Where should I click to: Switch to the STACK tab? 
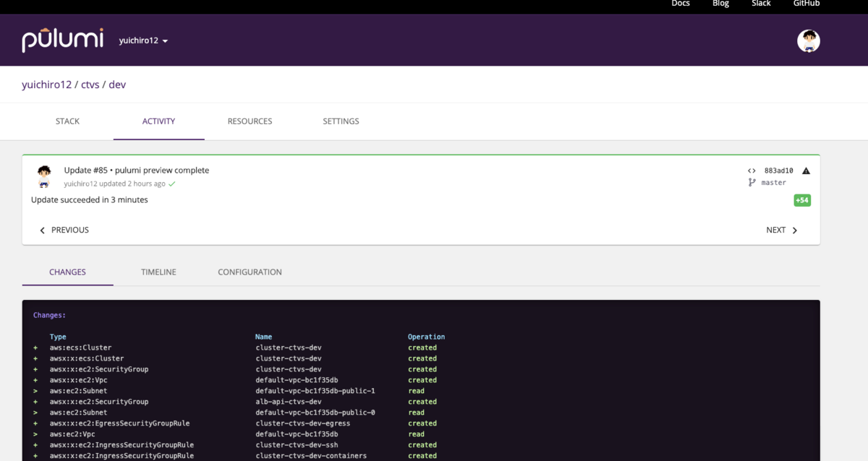67,121
